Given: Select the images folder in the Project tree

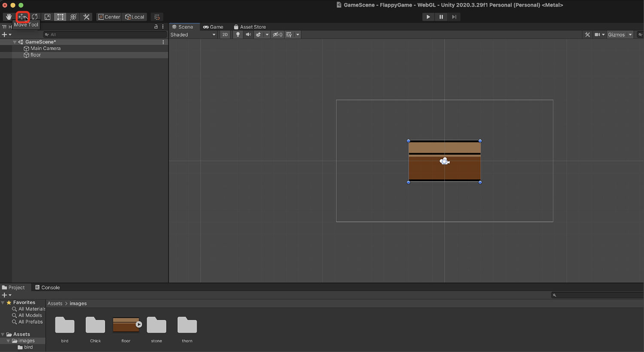Looking at the screenshot, I should pyautogui.click(x=23, y=341).
